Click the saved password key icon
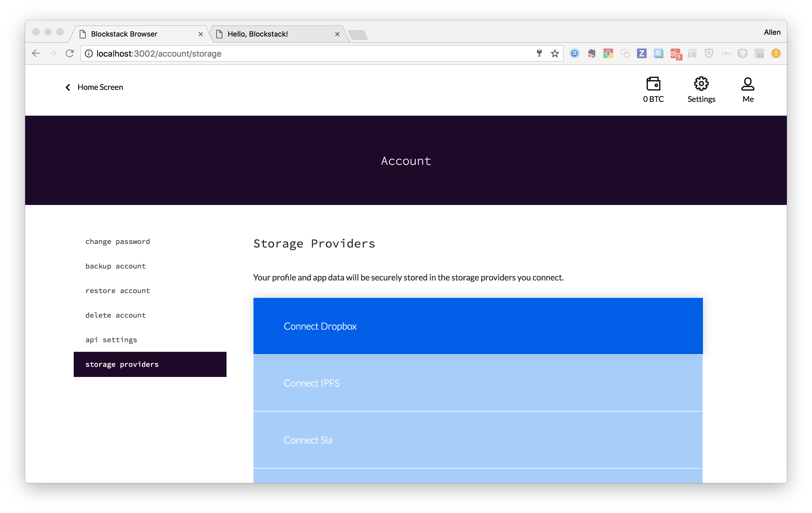The image size is (812, 513). 539,54
